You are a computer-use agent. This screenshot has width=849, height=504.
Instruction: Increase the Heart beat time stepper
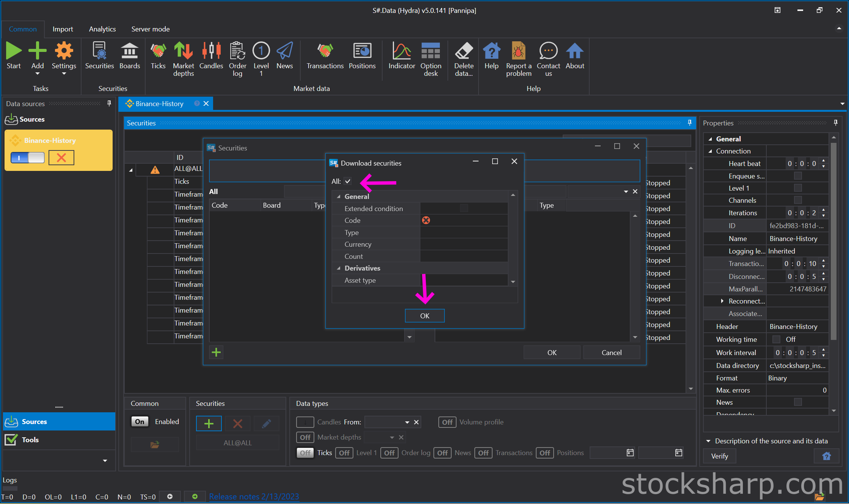(x=824, y=161)
